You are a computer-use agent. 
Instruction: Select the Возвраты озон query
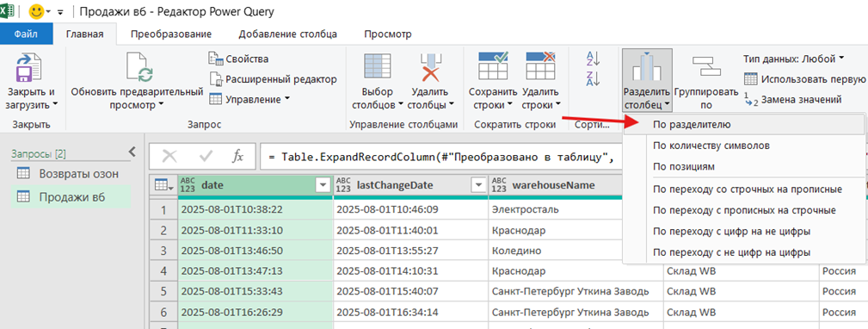pyautogui.click(x=71, y=174)
